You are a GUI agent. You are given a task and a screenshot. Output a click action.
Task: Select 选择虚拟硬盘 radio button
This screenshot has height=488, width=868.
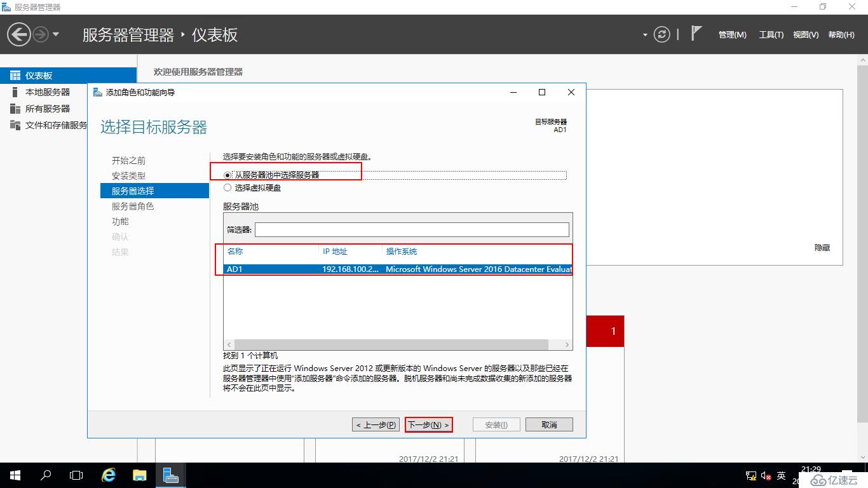(x=227, y=188)
